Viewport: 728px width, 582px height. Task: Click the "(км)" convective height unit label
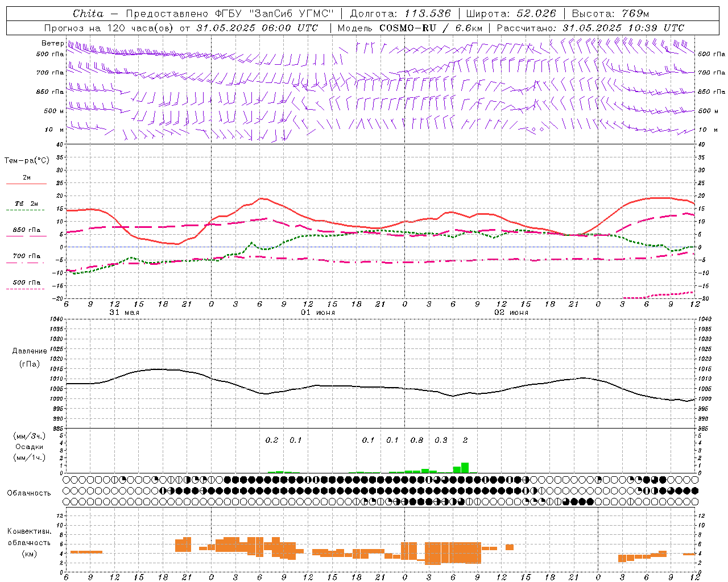tap(29, 554)
